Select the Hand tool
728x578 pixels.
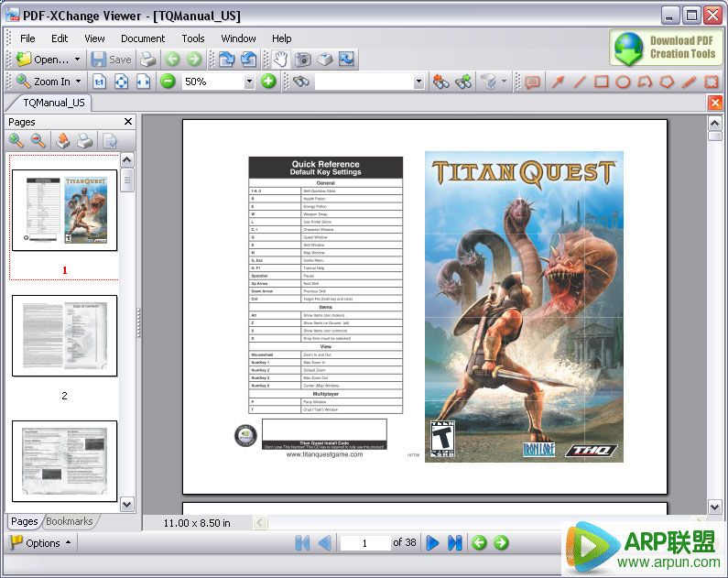280,60
